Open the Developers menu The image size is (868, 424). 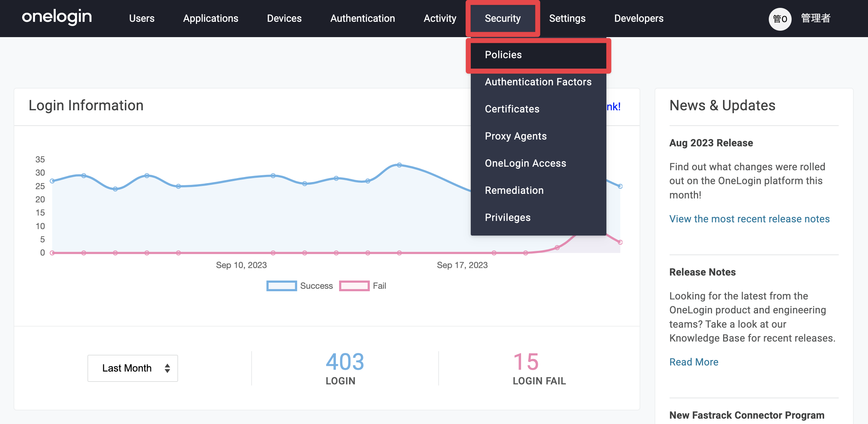click(639, 18)
